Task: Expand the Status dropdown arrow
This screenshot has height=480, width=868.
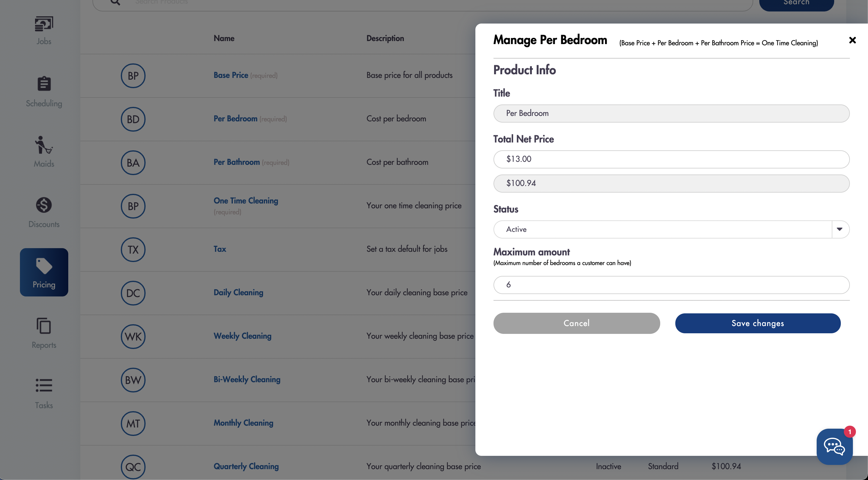Action: coord(839,229)
